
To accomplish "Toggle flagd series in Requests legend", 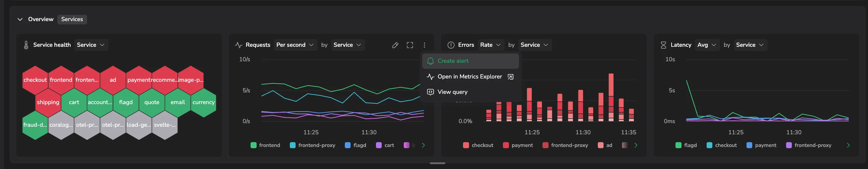I will coord(355,145).
